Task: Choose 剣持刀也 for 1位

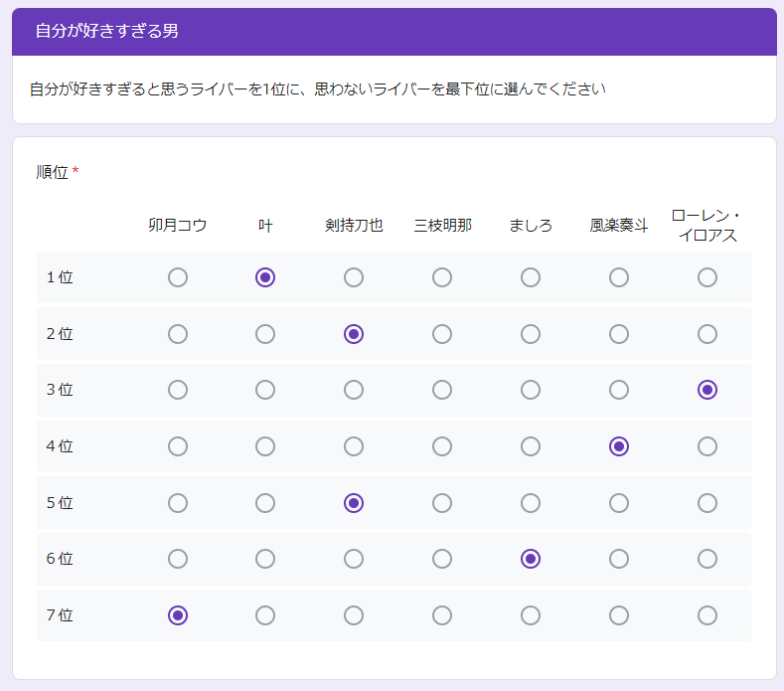Action: pyautogui.click(x=354, y=277)
